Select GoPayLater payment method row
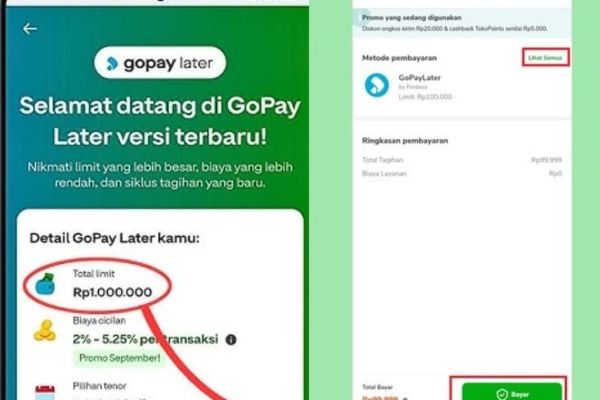Image resolution: width=600 pixels, height=400 pixels. click(462, 86)
